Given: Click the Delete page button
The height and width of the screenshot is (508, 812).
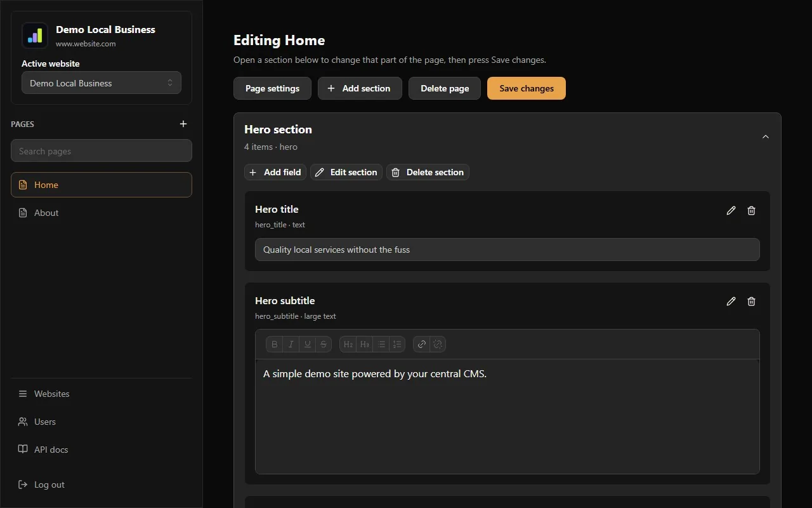Looking at the screenshot, I should [445, 88].
